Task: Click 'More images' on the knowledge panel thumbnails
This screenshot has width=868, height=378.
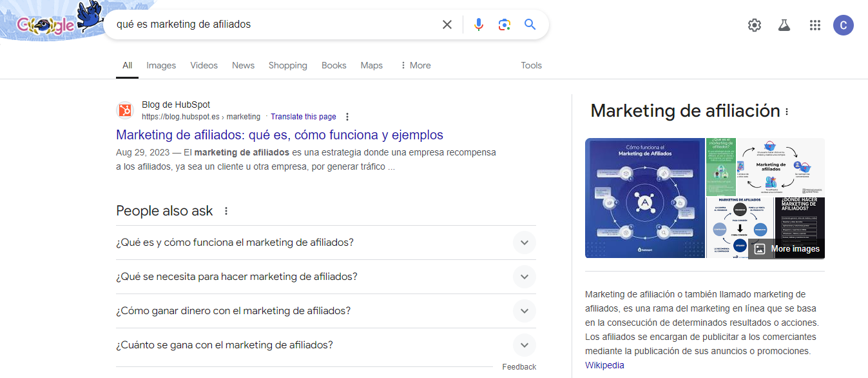Action: point(787,248)
